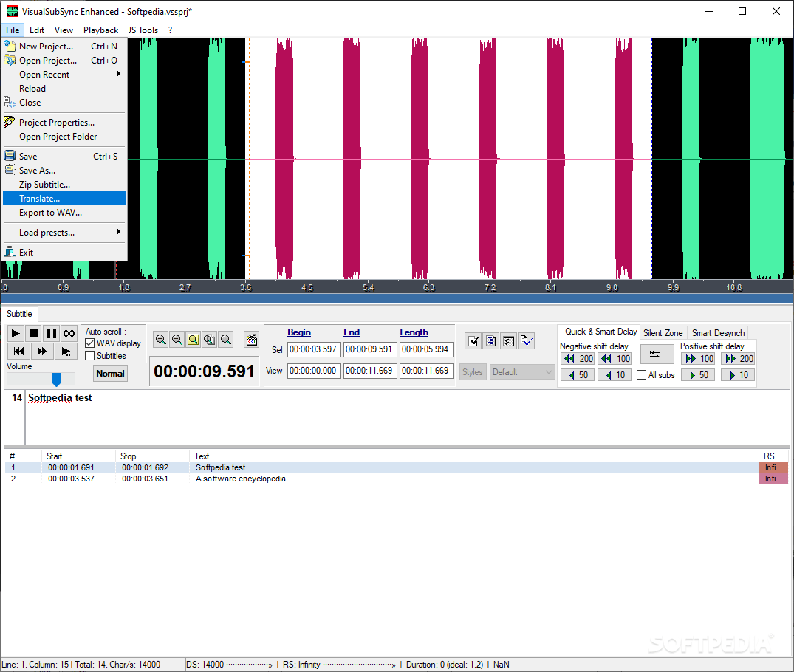Click the Normal playback speed button
Image resolution: width=794 pixels, height=672 pixels.
point(109,374)
